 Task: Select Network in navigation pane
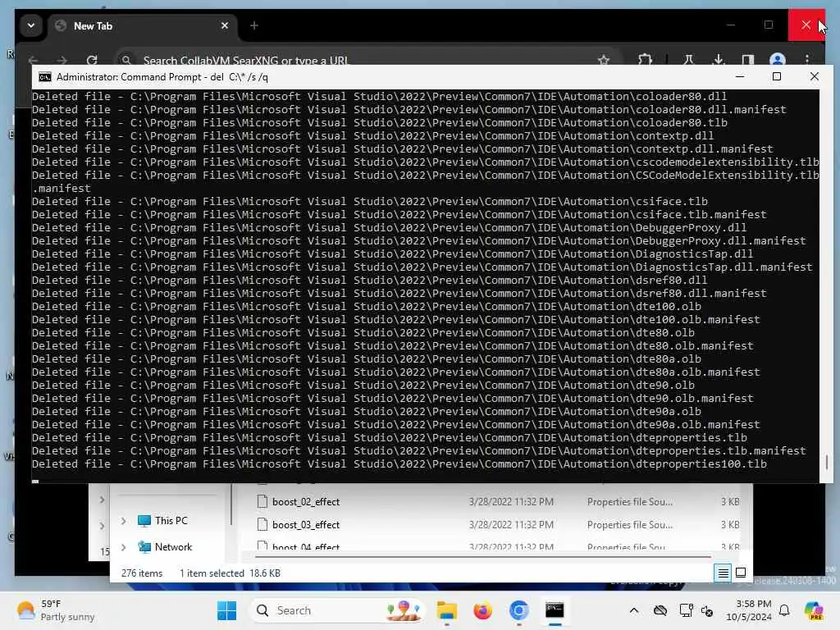tap(173, 547)
